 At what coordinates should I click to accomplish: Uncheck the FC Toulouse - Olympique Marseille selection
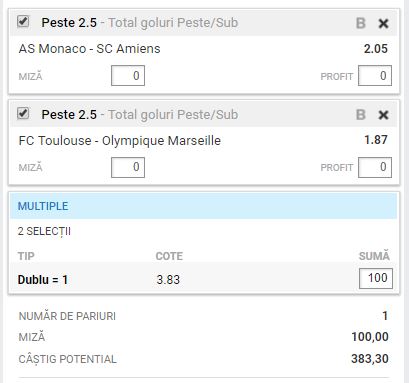tap(23, 113)
